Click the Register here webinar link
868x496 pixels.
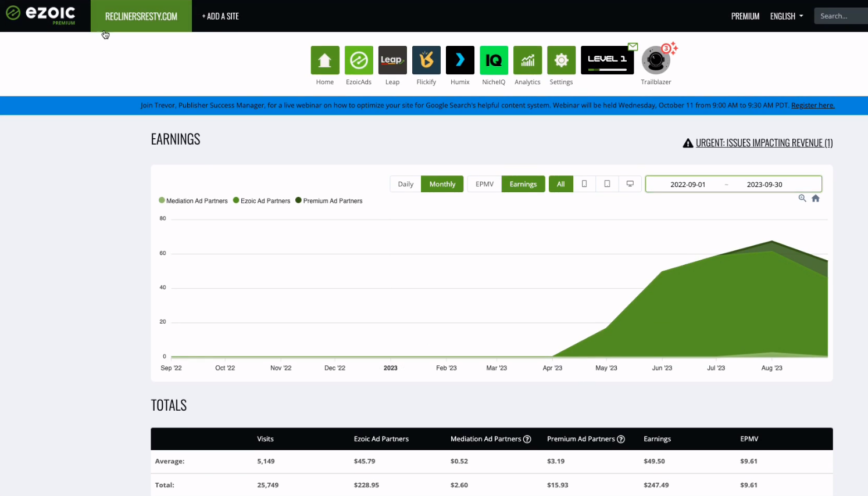coord(813,105)
